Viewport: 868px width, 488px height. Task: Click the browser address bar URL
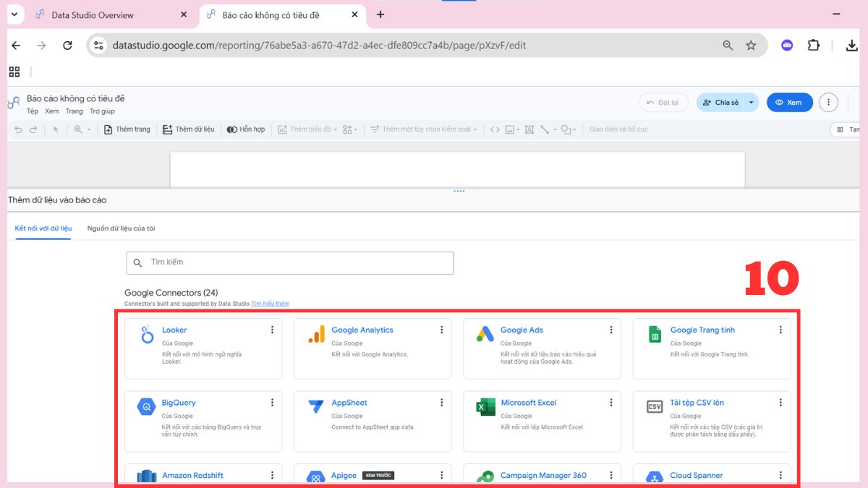(x=319, y=45)
